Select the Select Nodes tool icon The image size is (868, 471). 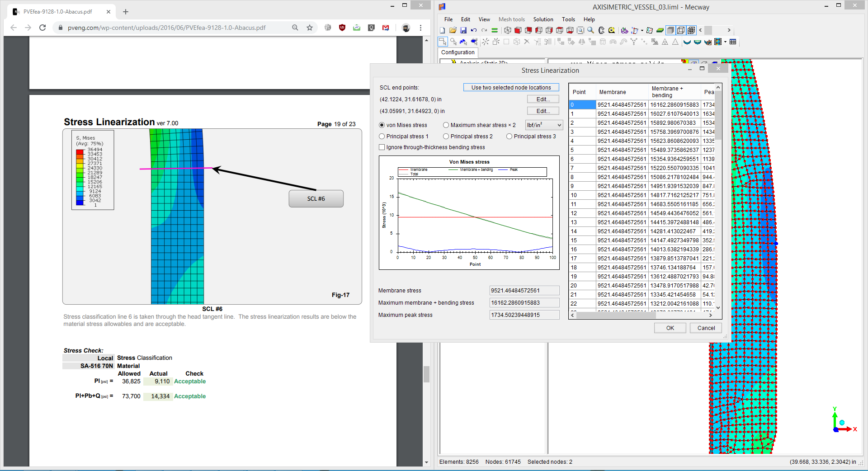point(443,42)
